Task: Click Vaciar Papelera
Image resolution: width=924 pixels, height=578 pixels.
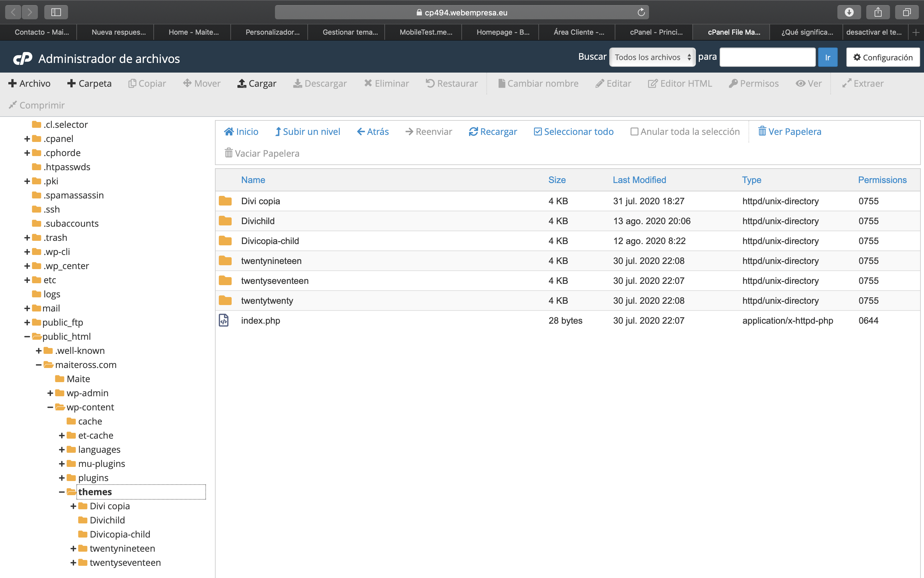Action: [262, 153]
